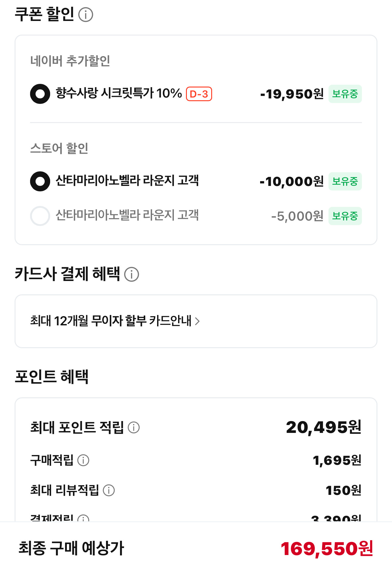This screenshot has height=562, width=392.
Task: Open 최대 12개월 무이자 할부 카드안내 link
Action: tap(115, 321)
